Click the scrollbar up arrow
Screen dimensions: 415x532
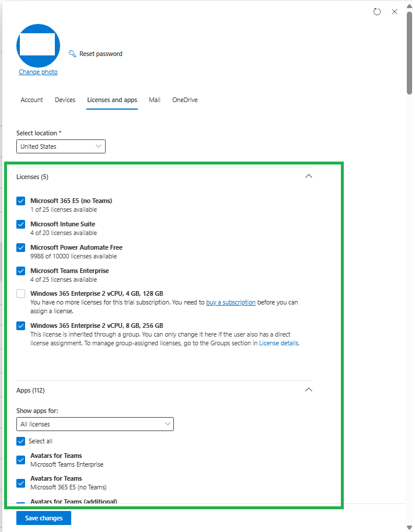tap(409, 6)
